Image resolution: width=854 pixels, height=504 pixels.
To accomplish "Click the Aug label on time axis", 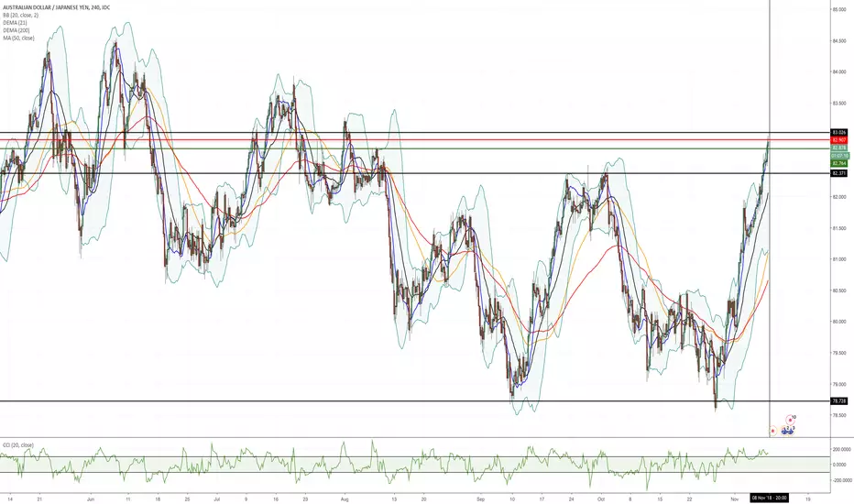I will coord(345,499).
